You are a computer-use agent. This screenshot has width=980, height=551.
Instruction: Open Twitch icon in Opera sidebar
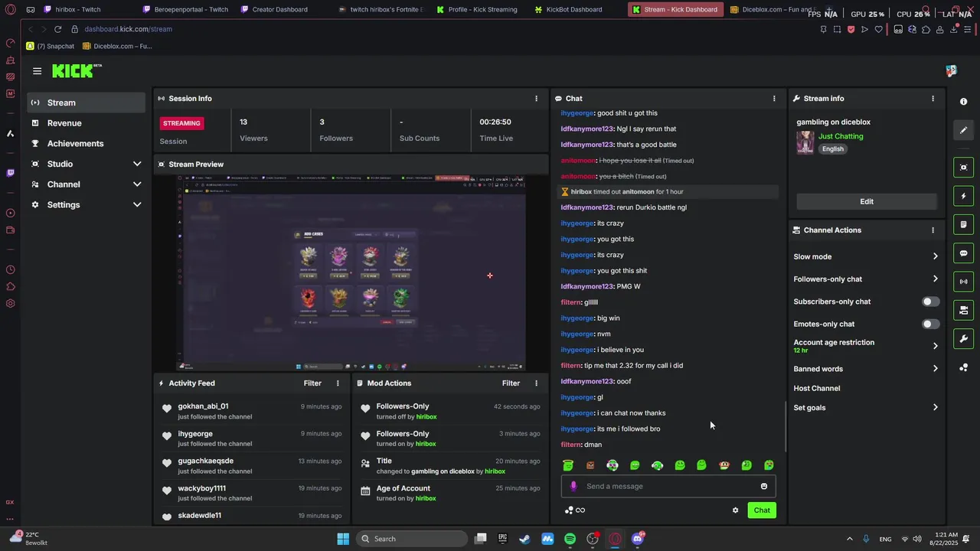point(10,173)
